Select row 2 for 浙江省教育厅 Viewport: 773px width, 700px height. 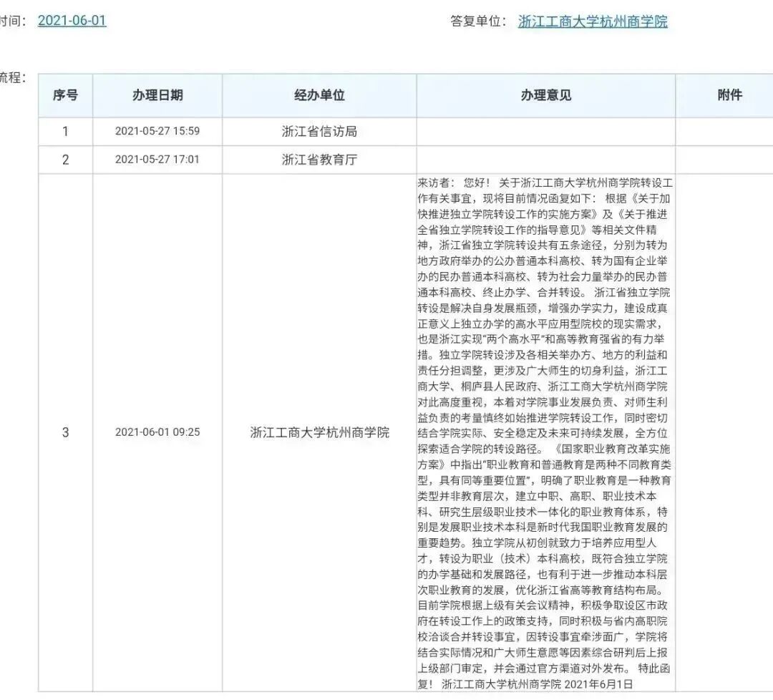[x=65, y=160]
